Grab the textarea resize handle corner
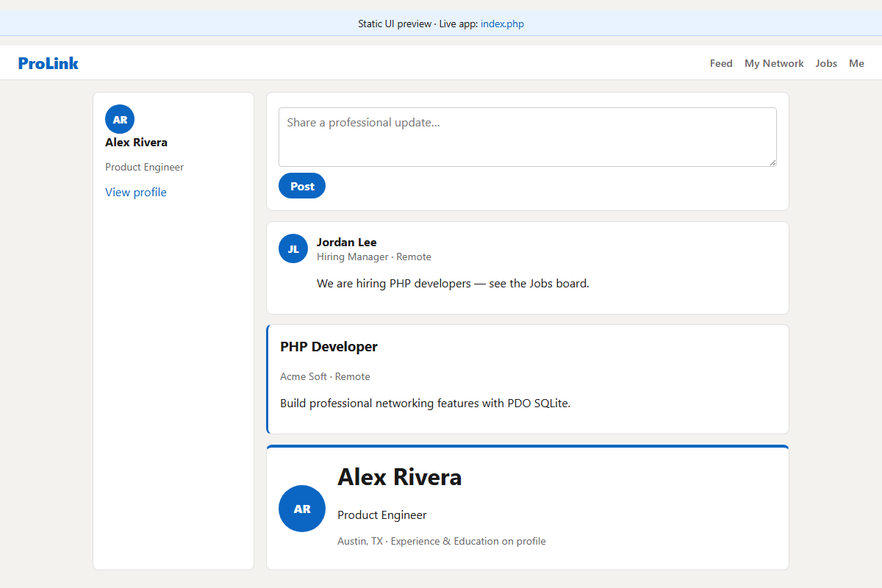This screenshot has width=882, height=588. [x=772, y=162]
